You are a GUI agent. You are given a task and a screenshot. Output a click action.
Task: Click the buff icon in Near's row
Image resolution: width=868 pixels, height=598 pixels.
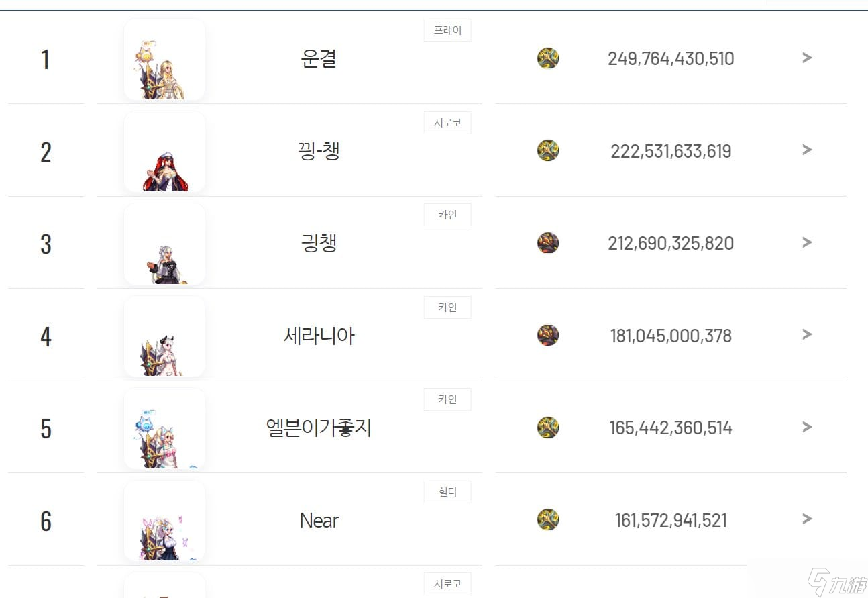point(548,519)
